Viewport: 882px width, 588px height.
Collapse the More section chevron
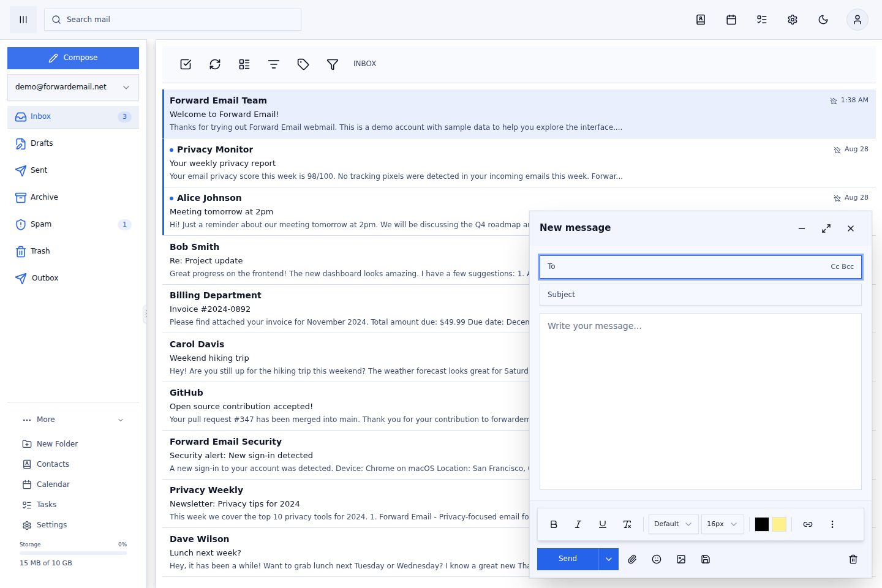(x=121, y=420)
